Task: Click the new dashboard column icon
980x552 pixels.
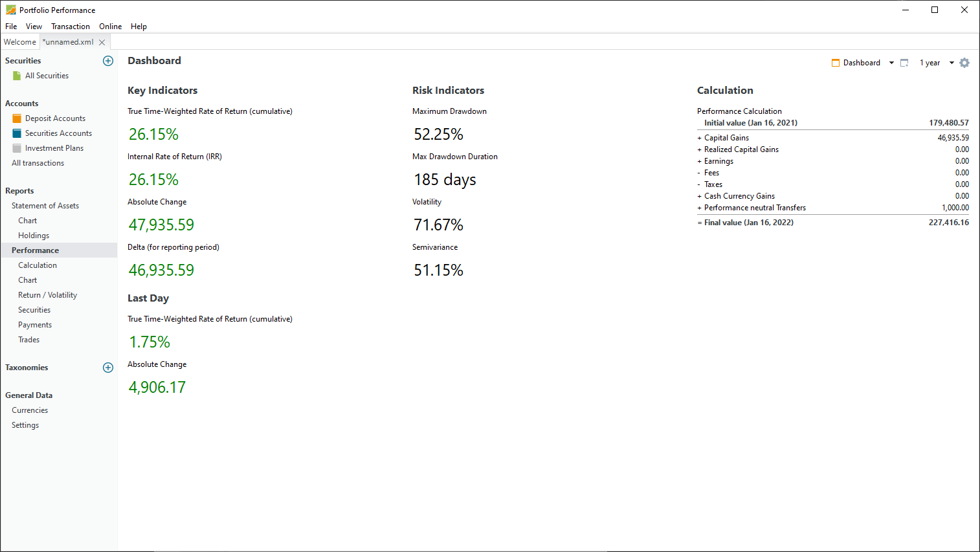Action: [x=904, y=63]
